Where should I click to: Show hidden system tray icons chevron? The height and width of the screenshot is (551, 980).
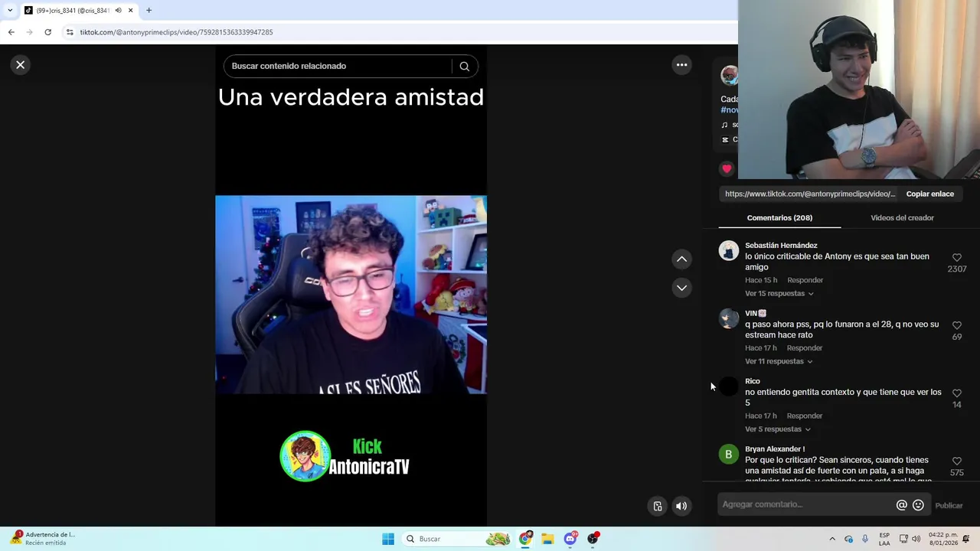click(832, 539)
